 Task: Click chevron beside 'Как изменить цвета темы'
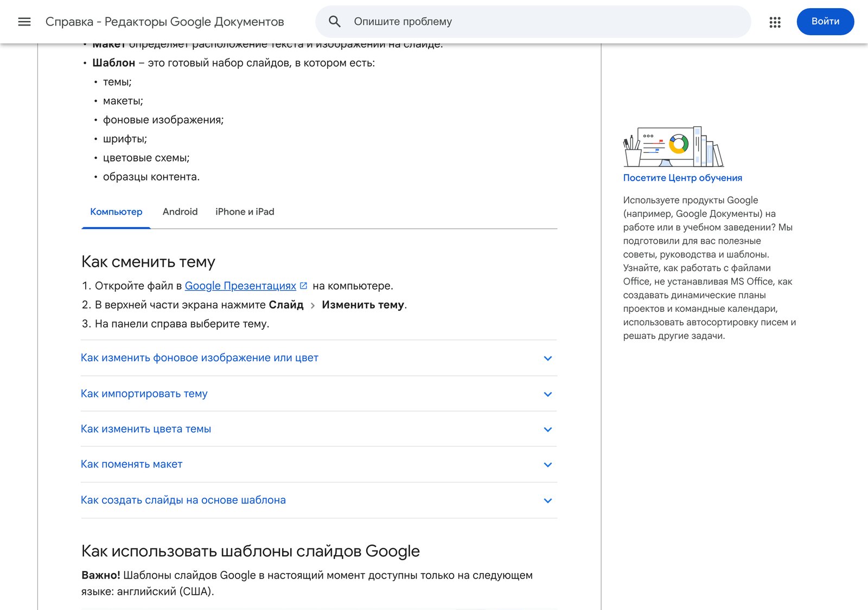coord(548,429)
